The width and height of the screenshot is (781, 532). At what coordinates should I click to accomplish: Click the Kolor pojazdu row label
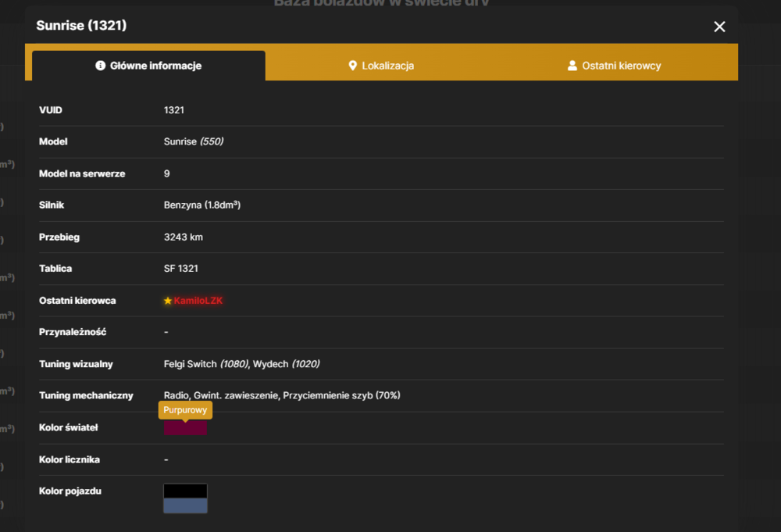point(70,491)
